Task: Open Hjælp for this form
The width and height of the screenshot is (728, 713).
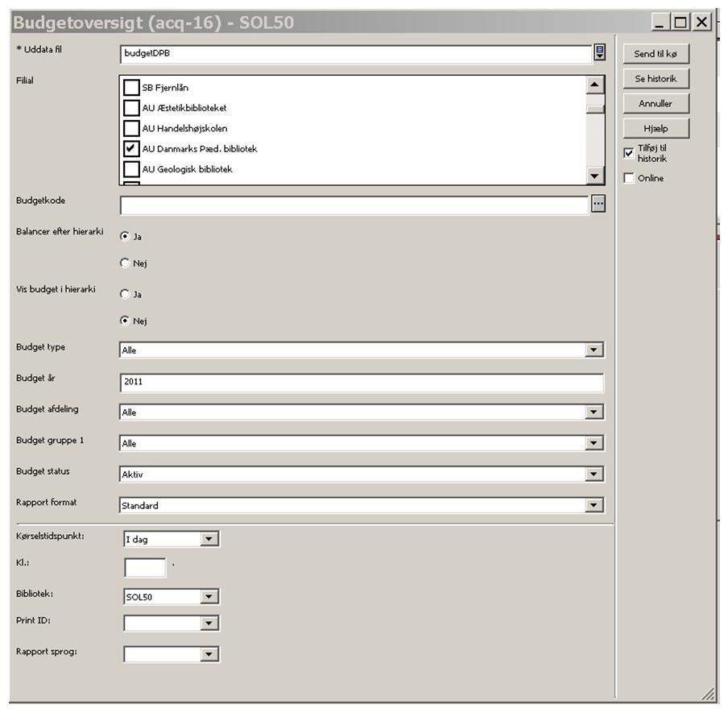Action: 655,129
